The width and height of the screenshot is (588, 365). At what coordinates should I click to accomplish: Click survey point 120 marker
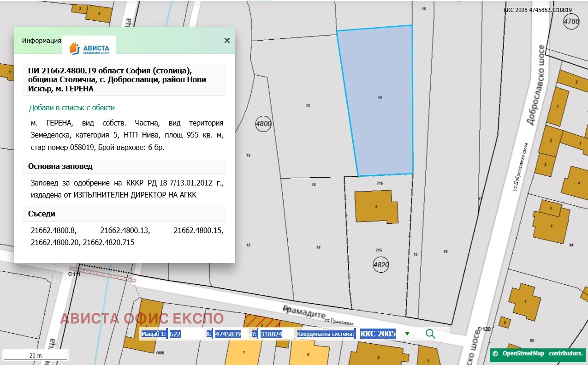[x=480, y=329]
